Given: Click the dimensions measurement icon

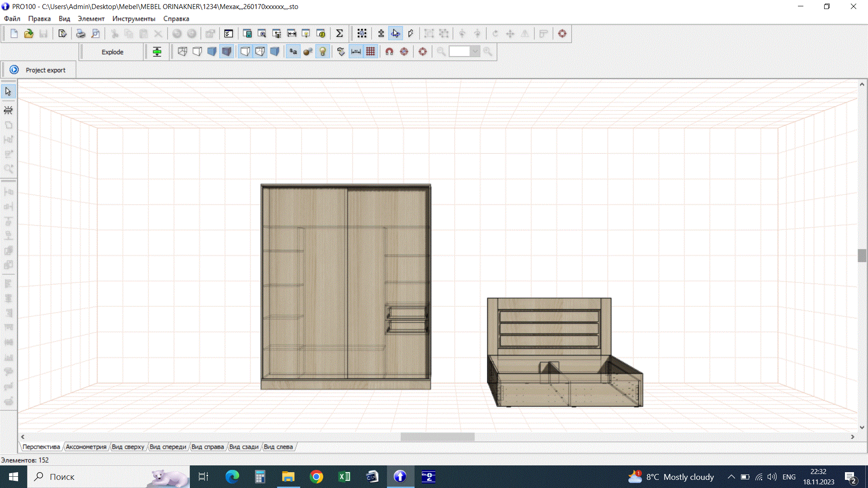Looking at the screenshot, I should click(x=356, y=52).
